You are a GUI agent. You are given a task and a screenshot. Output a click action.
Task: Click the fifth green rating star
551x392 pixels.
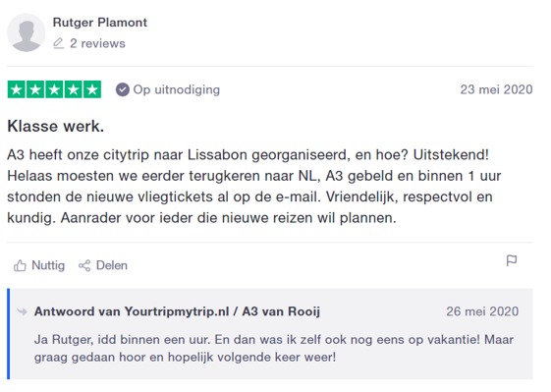point(92,89)
